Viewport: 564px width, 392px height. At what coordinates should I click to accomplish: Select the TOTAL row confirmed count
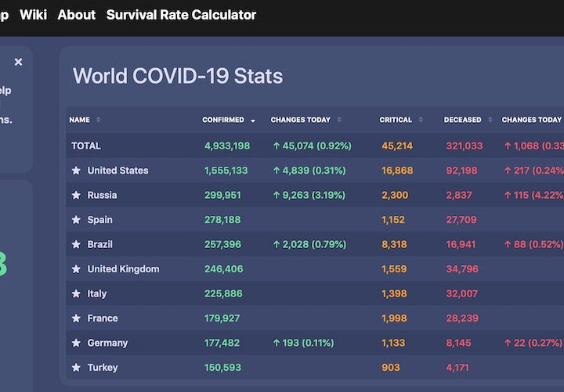(x=227, y=146)
